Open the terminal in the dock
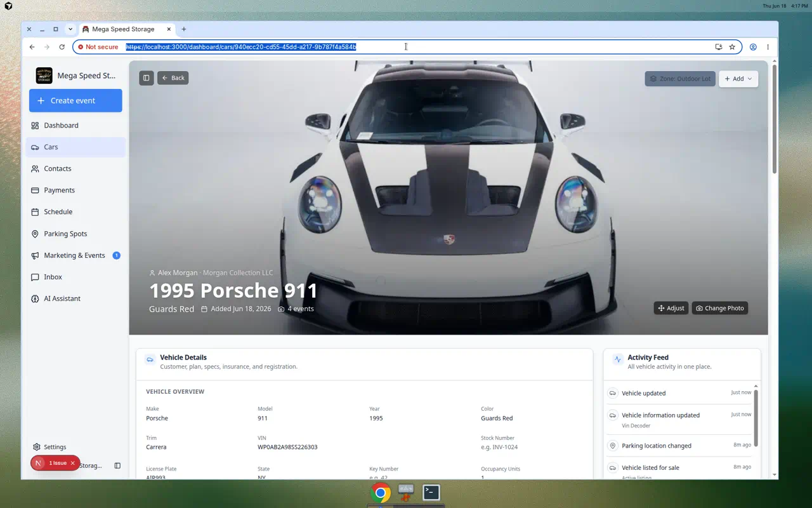812x508 pixels. [431, 492]
